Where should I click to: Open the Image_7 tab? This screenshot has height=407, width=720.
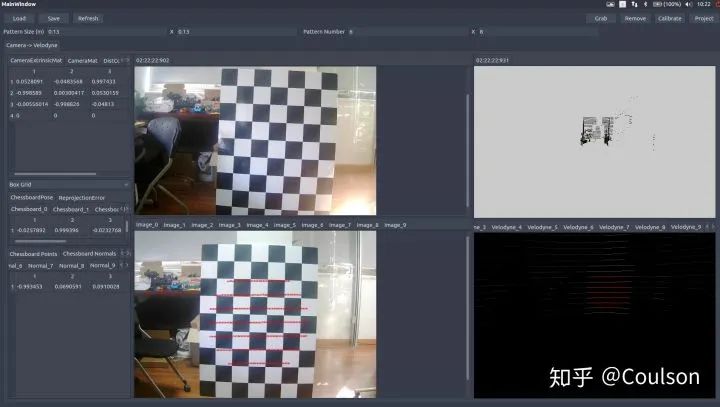[x=340, y=225]
